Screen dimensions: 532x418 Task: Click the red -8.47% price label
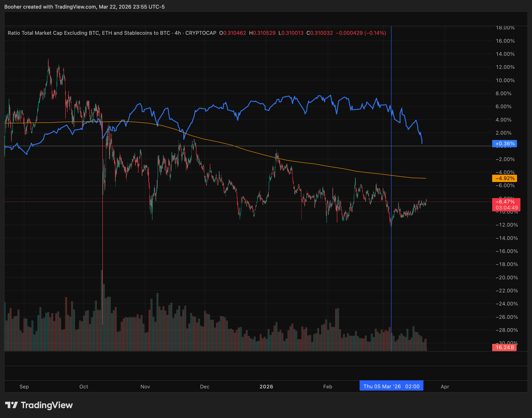(x=505, y=202)
